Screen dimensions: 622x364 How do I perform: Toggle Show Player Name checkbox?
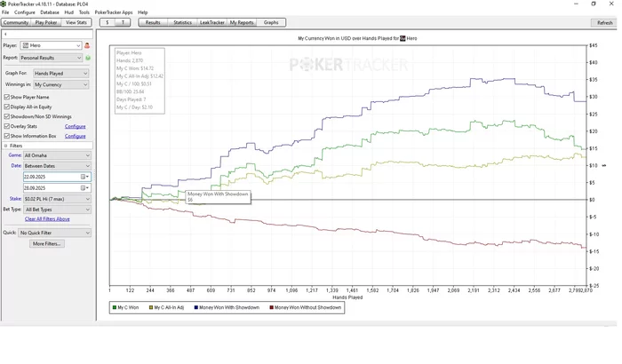7,97
